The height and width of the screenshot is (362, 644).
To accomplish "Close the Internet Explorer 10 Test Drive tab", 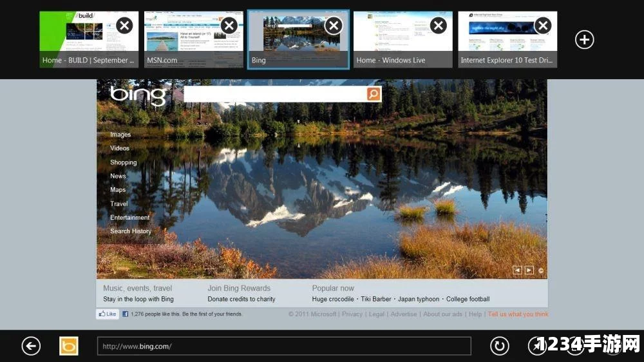I will [543, 26].
